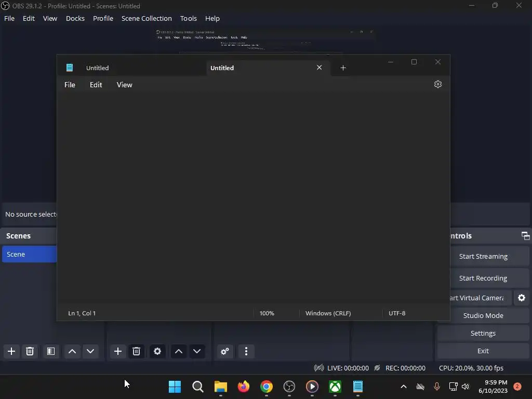Open the volume tray icon
The image size is (532, 399).
click(x=465, y=387)
